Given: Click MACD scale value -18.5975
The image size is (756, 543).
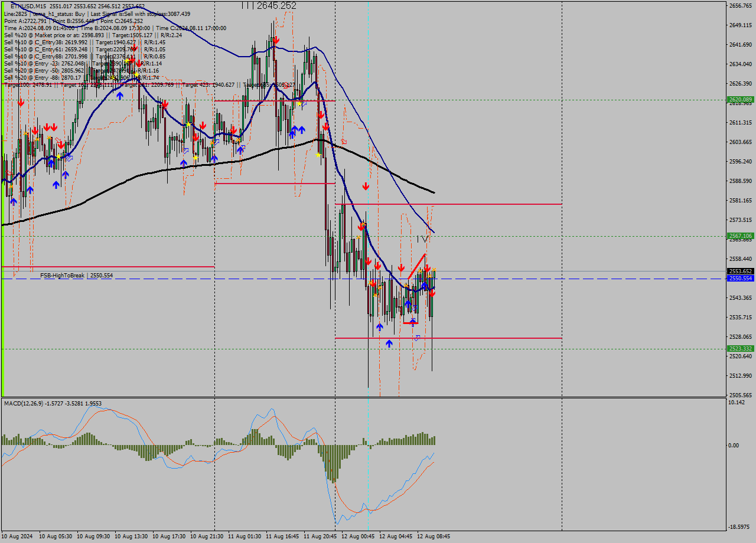Looking at the screenshot, I should (740, 527).
